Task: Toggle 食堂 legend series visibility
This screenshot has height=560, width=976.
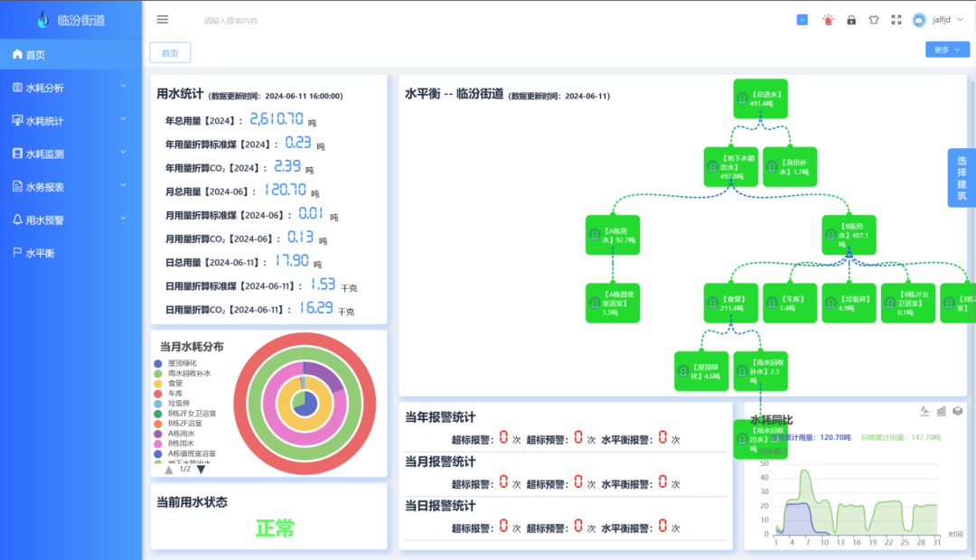Action: click(174, 383)
